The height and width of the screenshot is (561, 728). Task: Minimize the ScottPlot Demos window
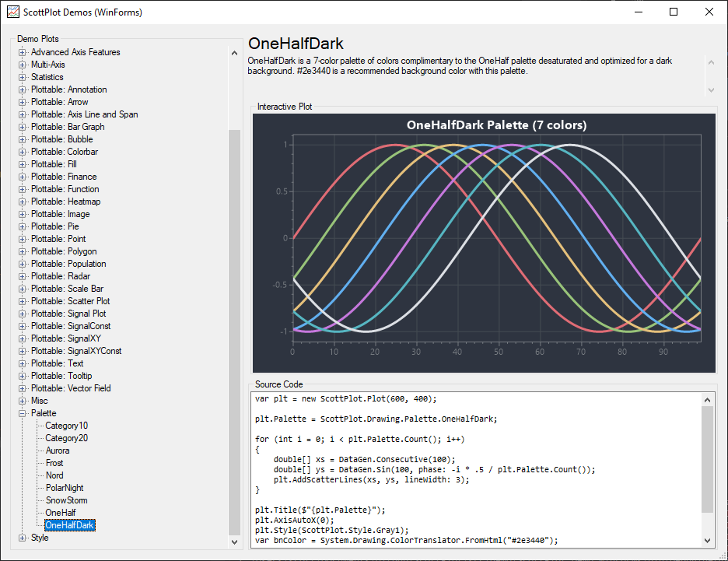pos(639,12)
